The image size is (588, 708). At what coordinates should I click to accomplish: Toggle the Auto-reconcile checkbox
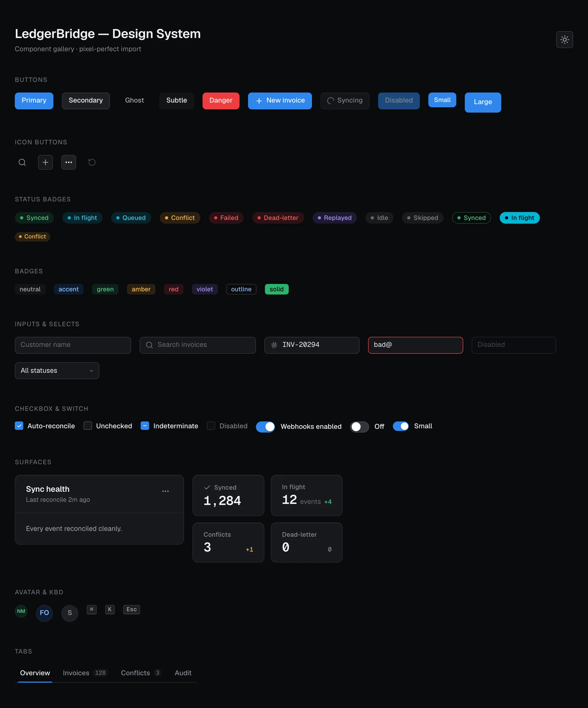click(19, 426)
